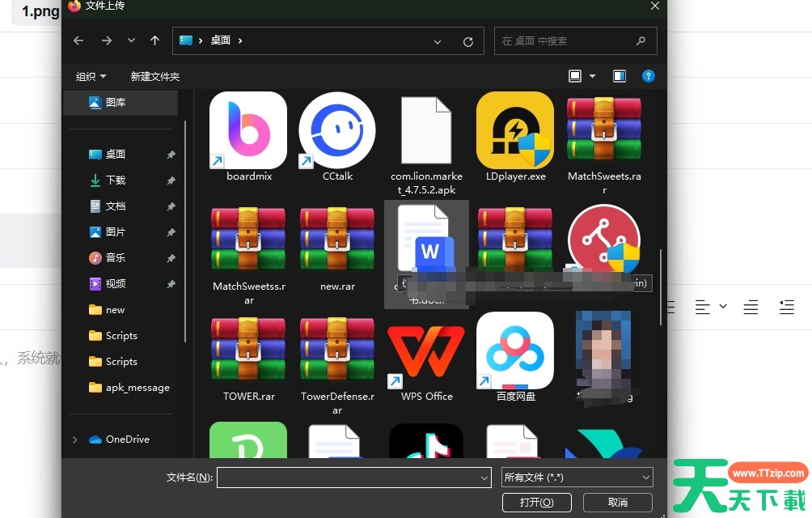Click the 打开 button
The image size is (812, 518).
coord(536,503)
